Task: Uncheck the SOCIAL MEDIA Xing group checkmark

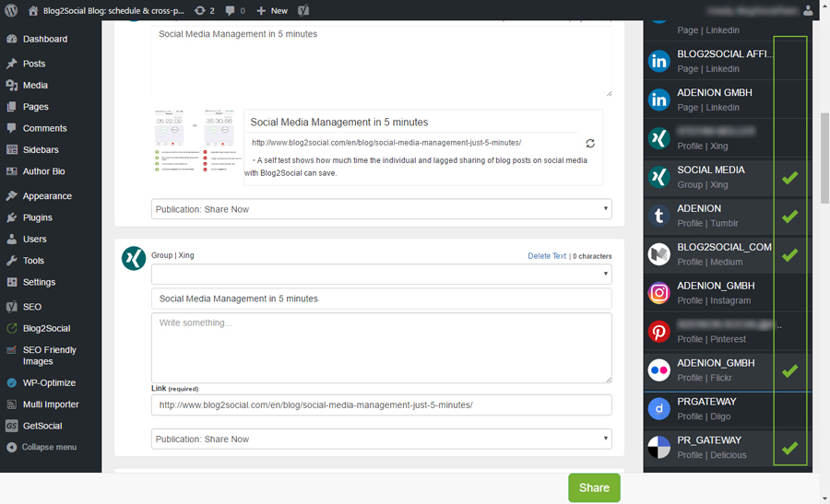Action: [789, 178]
